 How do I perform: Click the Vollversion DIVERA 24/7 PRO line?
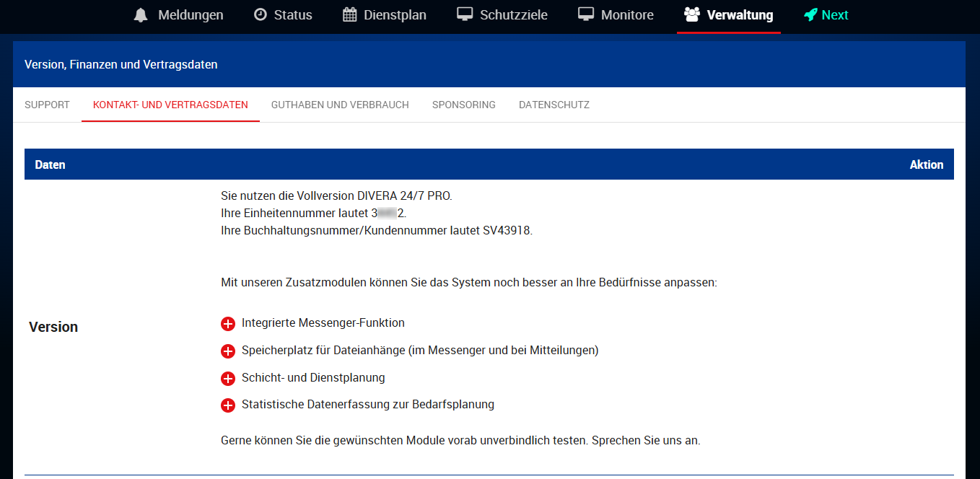click(x=336, y=196)
